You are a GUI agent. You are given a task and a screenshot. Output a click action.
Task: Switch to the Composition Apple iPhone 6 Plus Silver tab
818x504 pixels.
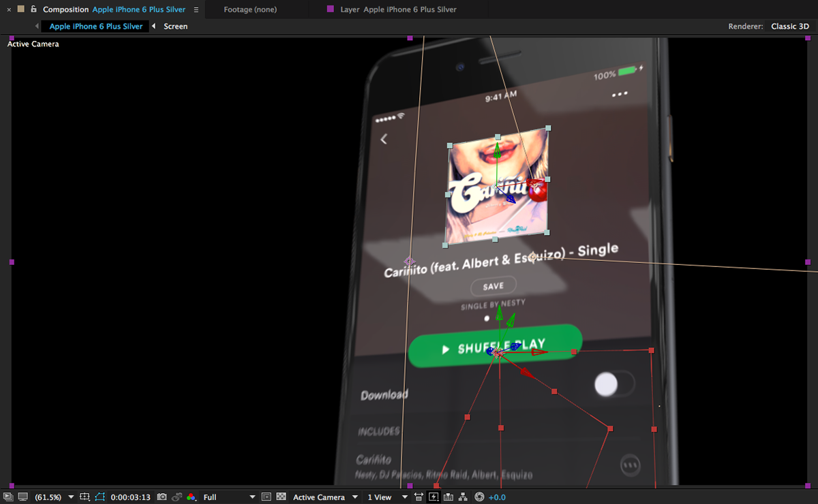[114, 10]
